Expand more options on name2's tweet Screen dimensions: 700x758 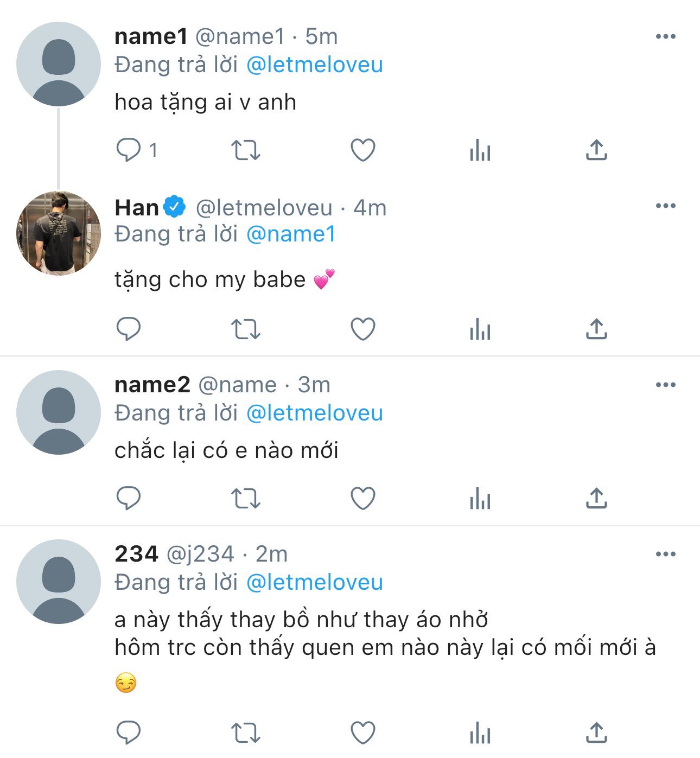coord(665,385)
